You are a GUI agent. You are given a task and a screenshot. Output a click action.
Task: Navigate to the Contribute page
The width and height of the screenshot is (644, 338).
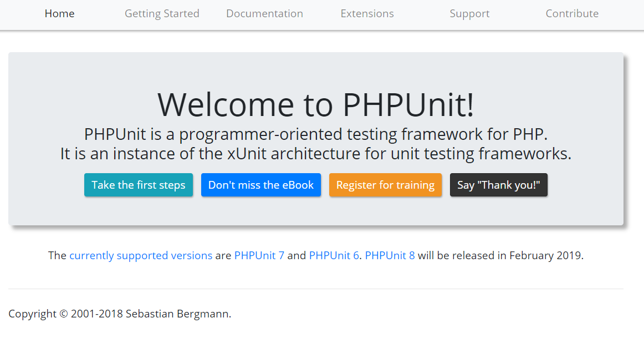tap(572, 14)
